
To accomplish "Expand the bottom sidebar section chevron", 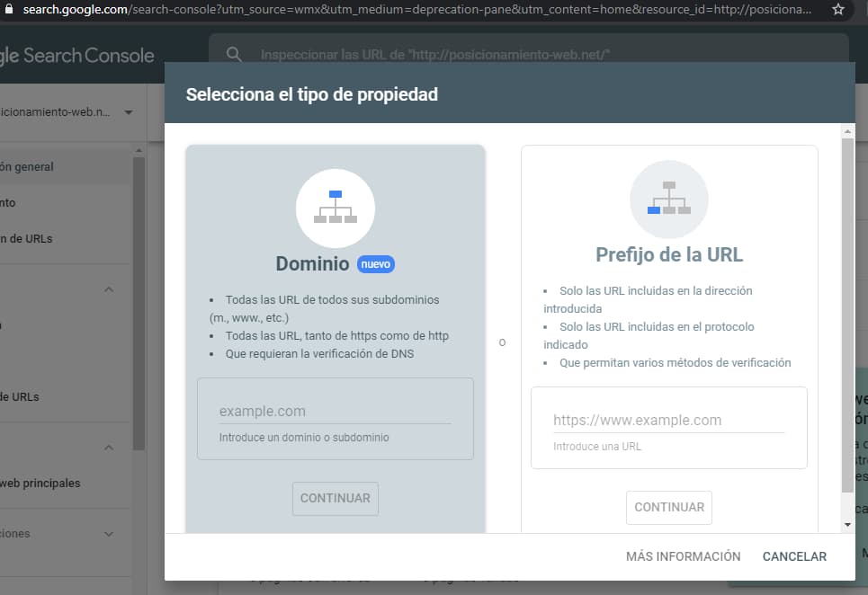I will [109, 534].
